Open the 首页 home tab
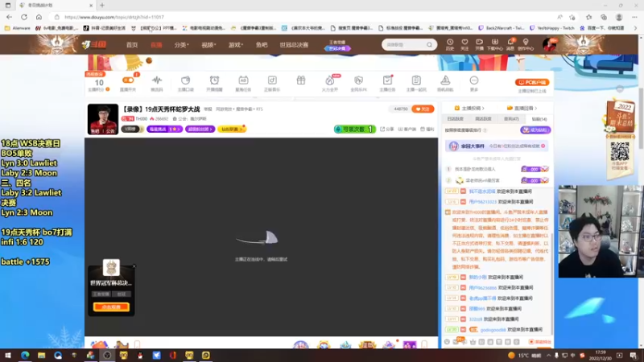644x362 pixels. (132, 45)
